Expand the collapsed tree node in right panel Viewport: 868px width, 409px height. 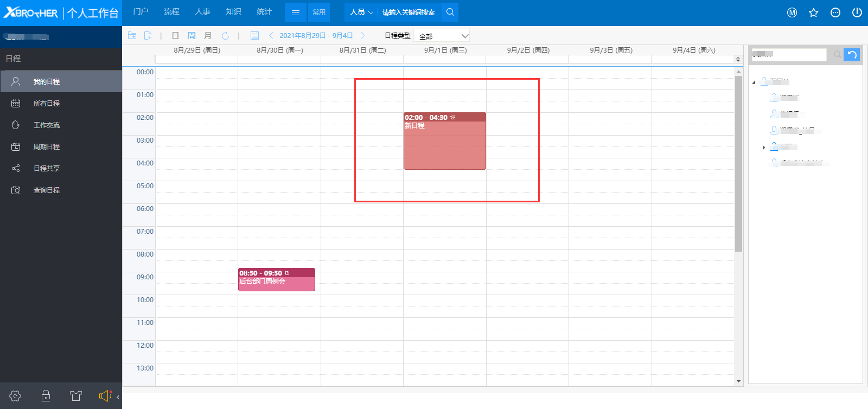coord(764,147)
